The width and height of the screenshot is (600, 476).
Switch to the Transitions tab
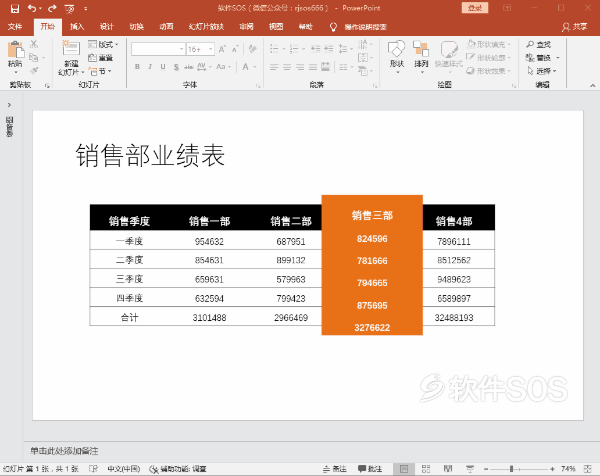click(137, 27)
